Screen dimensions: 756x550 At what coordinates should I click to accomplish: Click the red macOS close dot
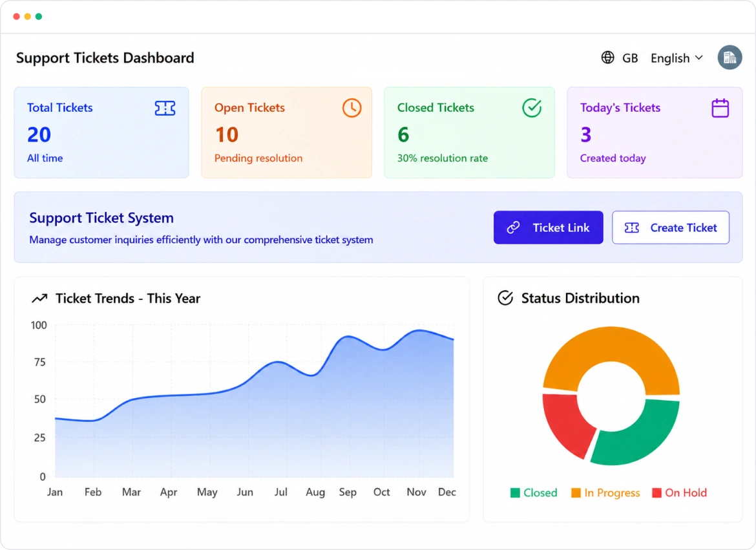click(16, 16)
